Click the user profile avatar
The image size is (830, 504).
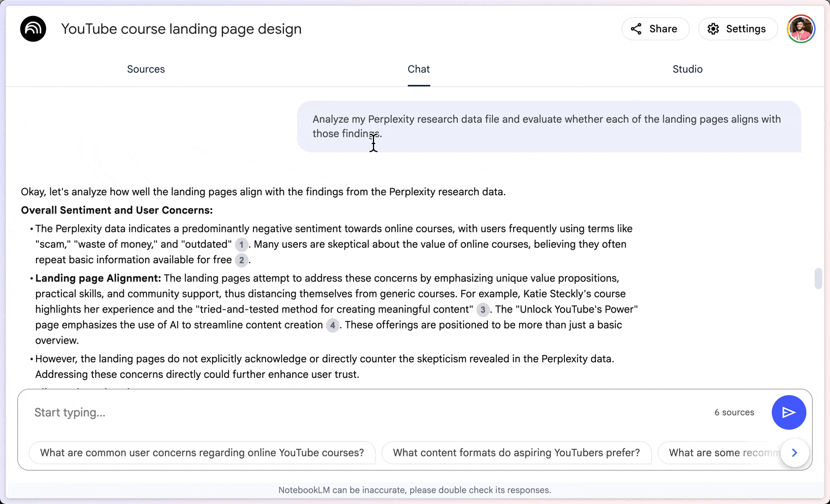point(801,29)
